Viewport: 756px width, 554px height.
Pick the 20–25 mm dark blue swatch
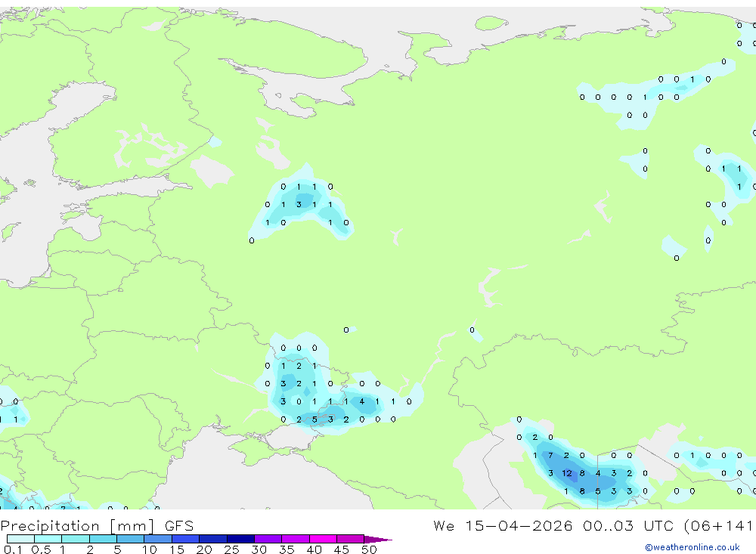click(x=213, y=539)
